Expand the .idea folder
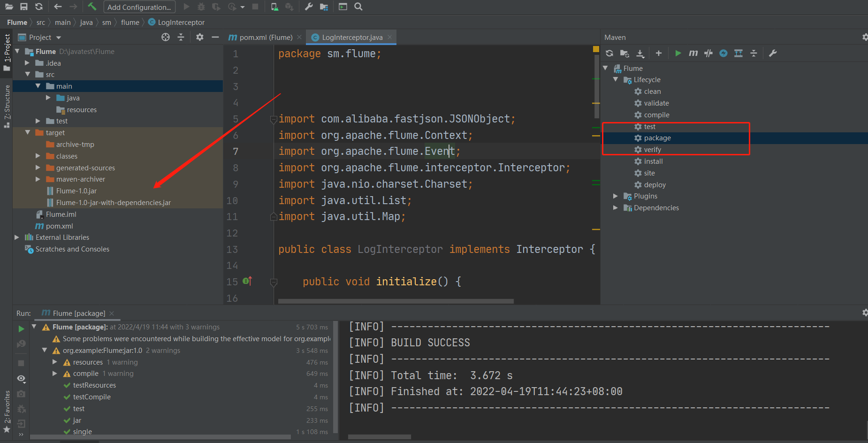The height and width of the screenshot is (443, 868). [27, 63]
